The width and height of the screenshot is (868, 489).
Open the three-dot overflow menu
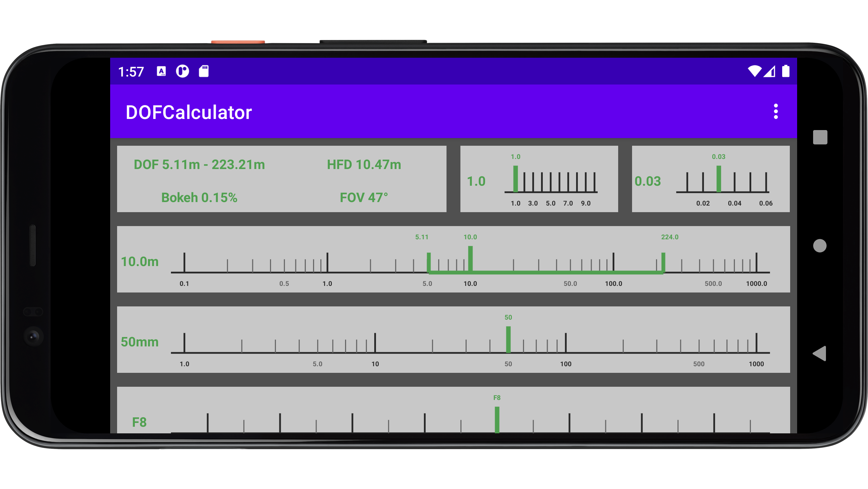pyautogui.click(x=776, y=112)
